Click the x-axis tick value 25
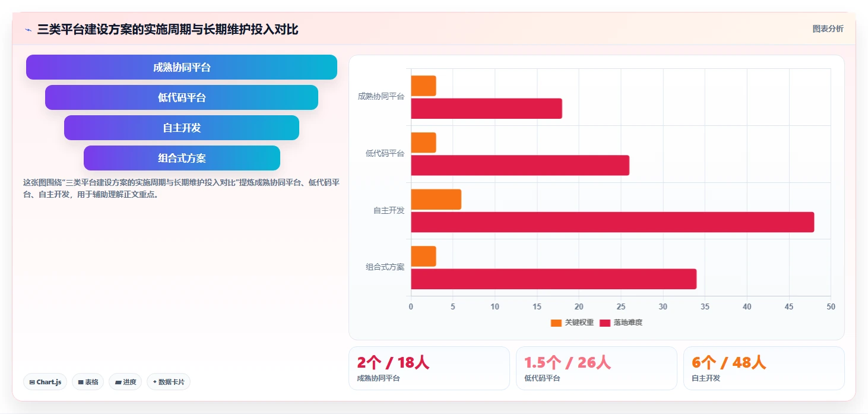This screenshot has height=414, width=868. tap(621, 307)
